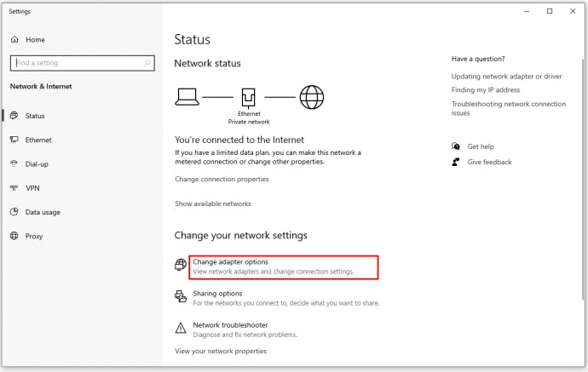Open the VPN icon in sidebar
The width and height of the screenshot is (588, 372).
point(14,187)
